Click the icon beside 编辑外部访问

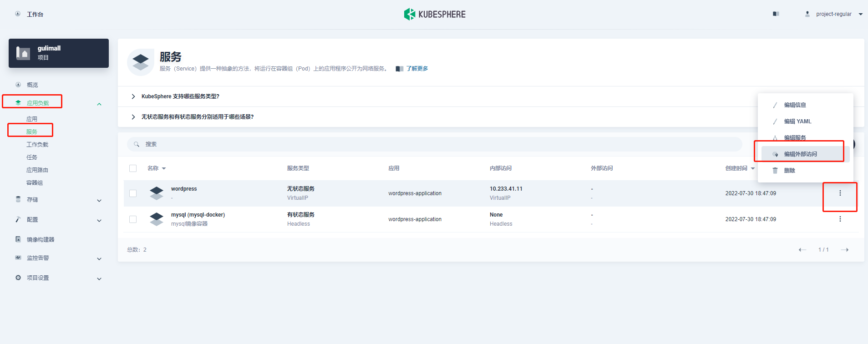point(775,154)
